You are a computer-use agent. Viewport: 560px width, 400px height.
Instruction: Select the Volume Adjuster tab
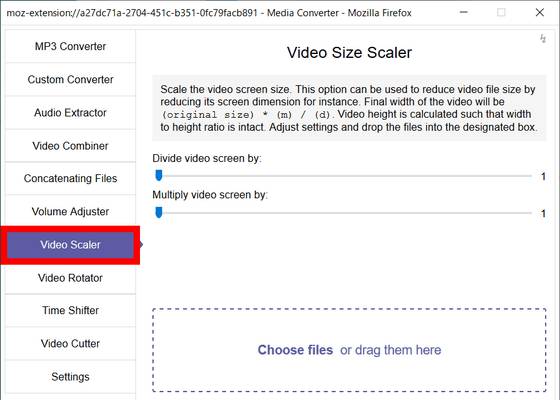coord(70,211)
